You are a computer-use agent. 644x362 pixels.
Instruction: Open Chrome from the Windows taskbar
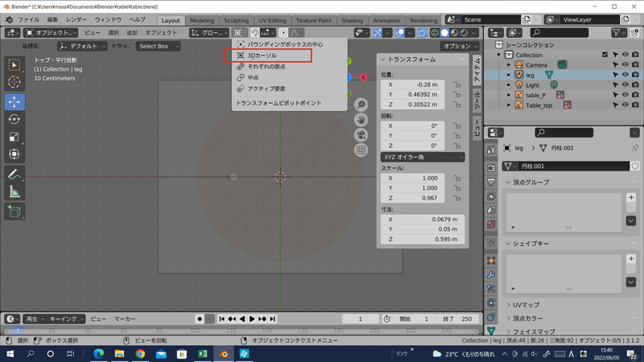click(140, 354)
